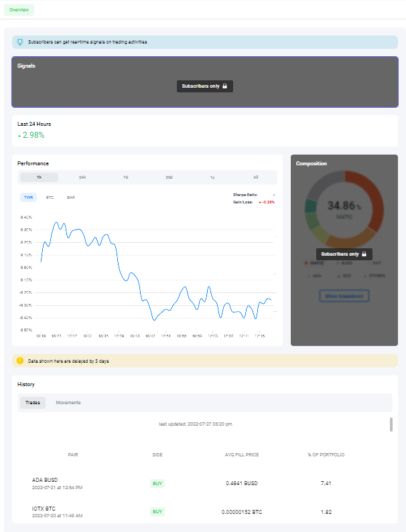
Task: Click the lock icon on Composition panel
Action: point(364,254)
